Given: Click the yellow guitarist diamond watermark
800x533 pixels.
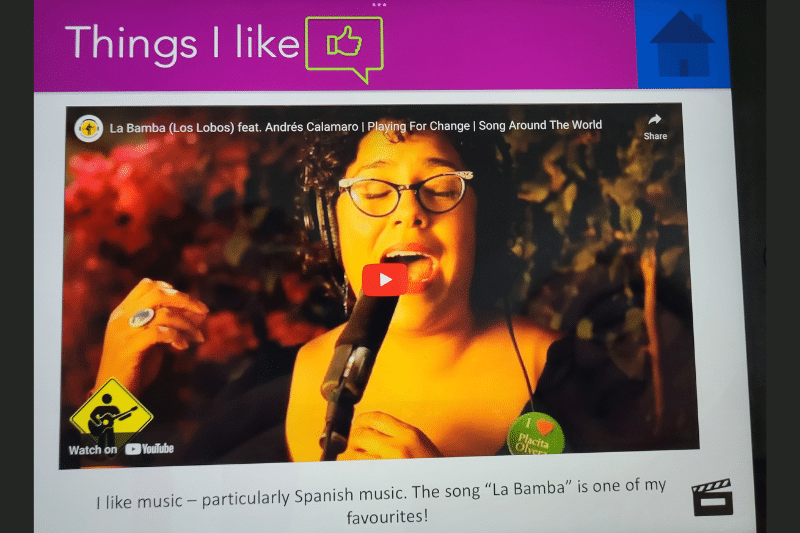Looking at the screenshot, I should point(111,414).
